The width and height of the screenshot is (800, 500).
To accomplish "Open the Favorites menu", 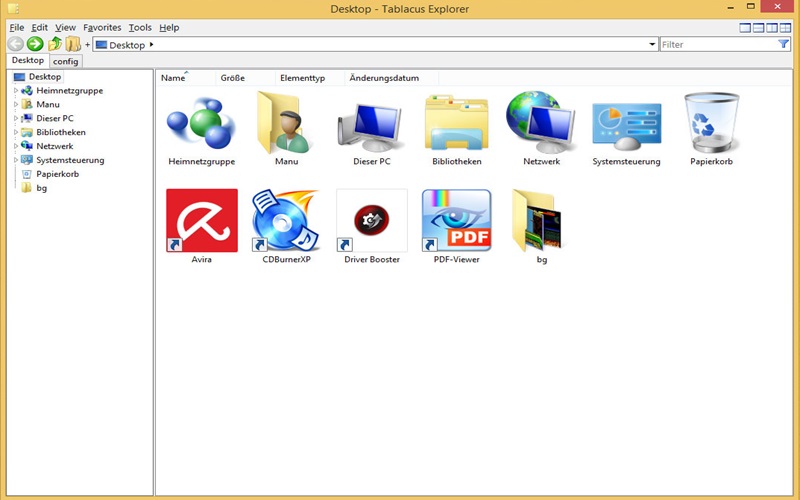I will [x=102, y=28].
